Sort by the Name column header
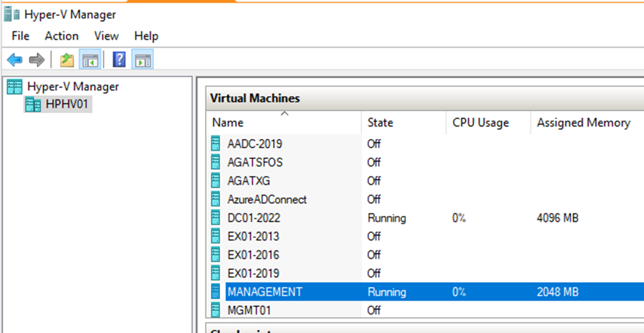644x333 pixels. coord(284,122)
